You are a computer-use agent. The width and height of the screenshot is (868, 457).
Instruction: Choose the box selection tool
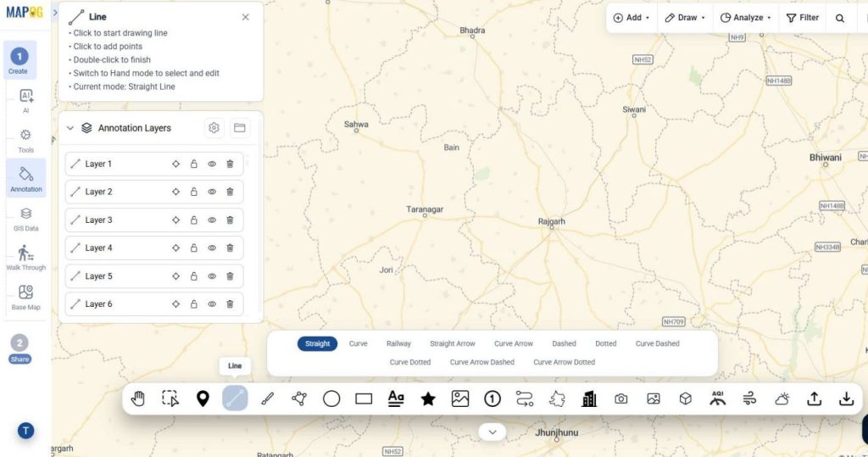pyautogui.click(x=170, y=398)
